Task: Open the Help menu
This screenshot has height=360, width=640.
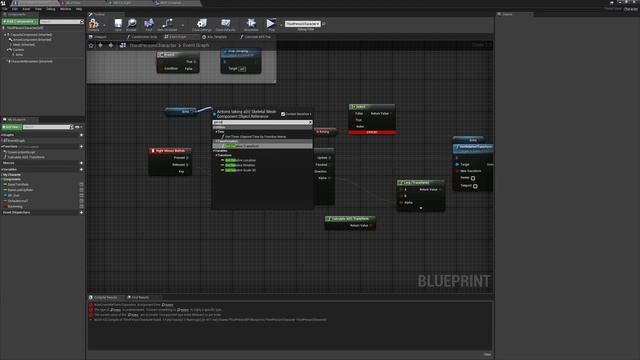Action: [x=79, y=9]
